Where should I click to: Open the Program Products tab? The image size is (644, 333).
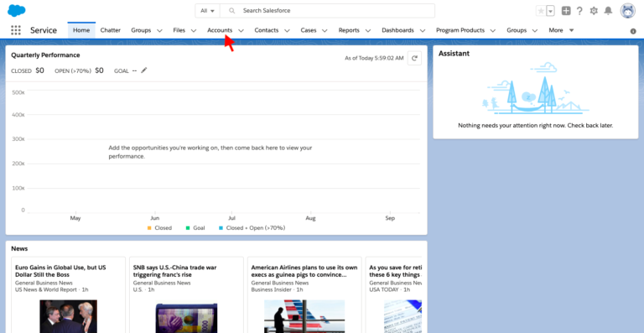click(460, 30)
